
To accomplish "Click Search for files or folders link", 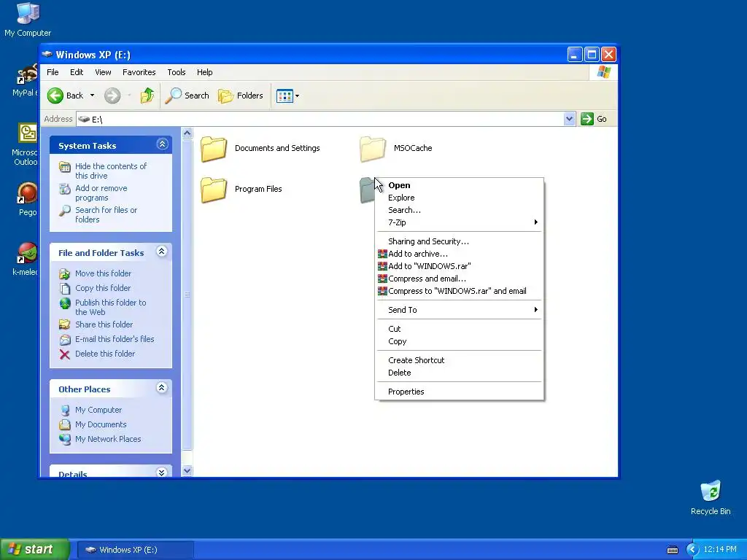I will pos(106,215).
